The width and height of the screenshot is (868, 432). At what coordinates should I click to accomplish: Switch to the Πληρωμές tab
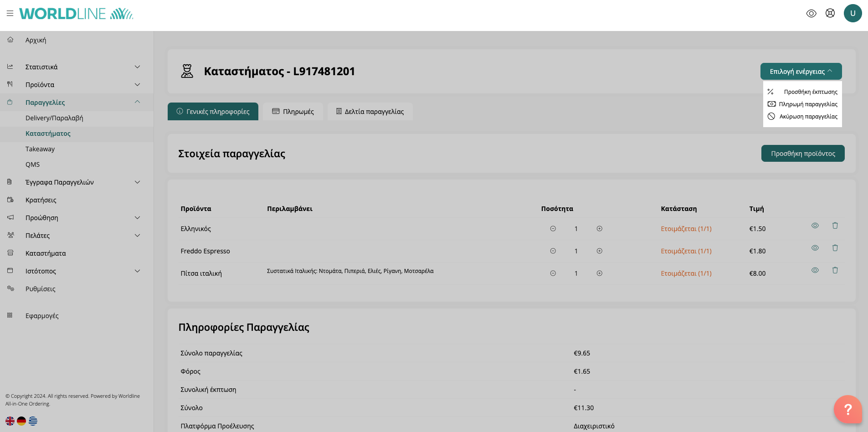(293, 112)
